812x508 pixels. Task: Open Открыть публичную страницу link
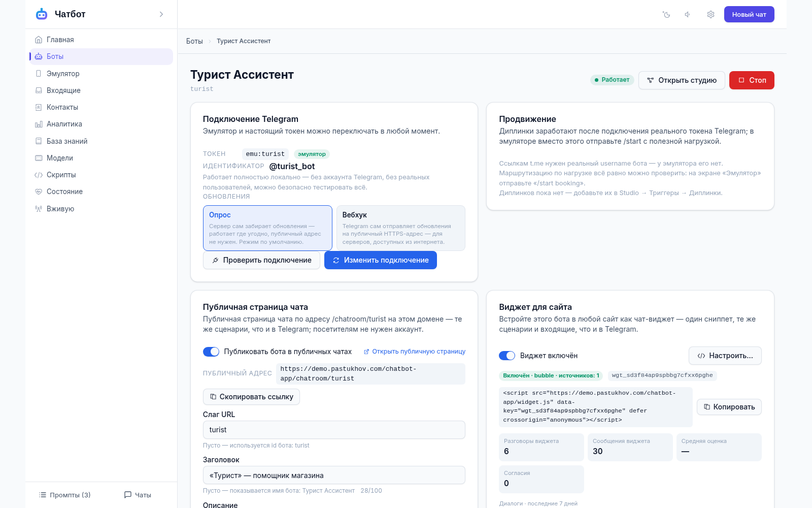(415, 352)
